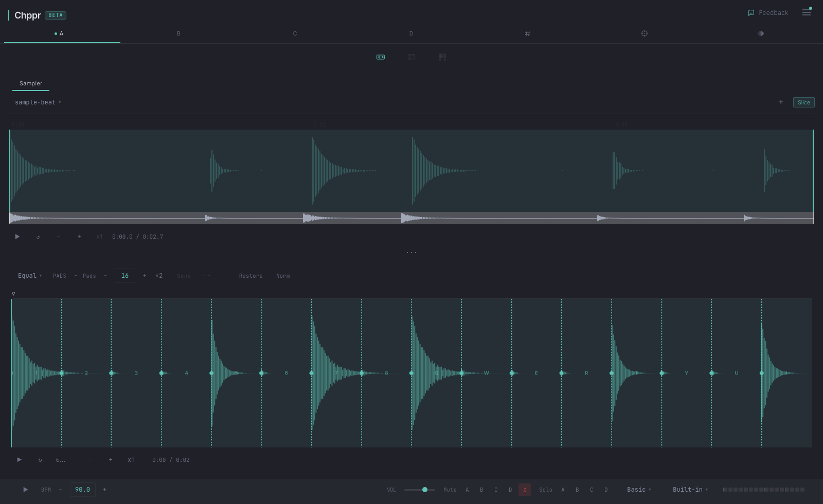Change sampler playback speed x1
Screen dimensions: 823x504
[x=99, y=237]
